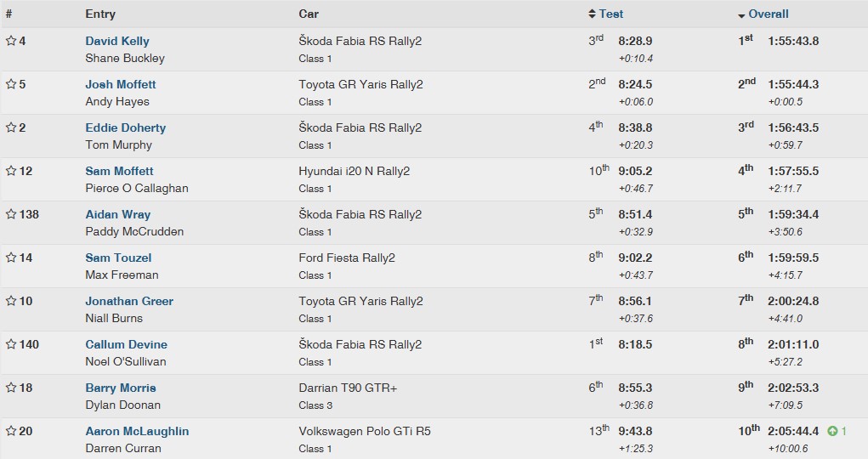Click the Test column sort arrows
The width and height of the screenshot is (868, 459).
coord(593,14)
